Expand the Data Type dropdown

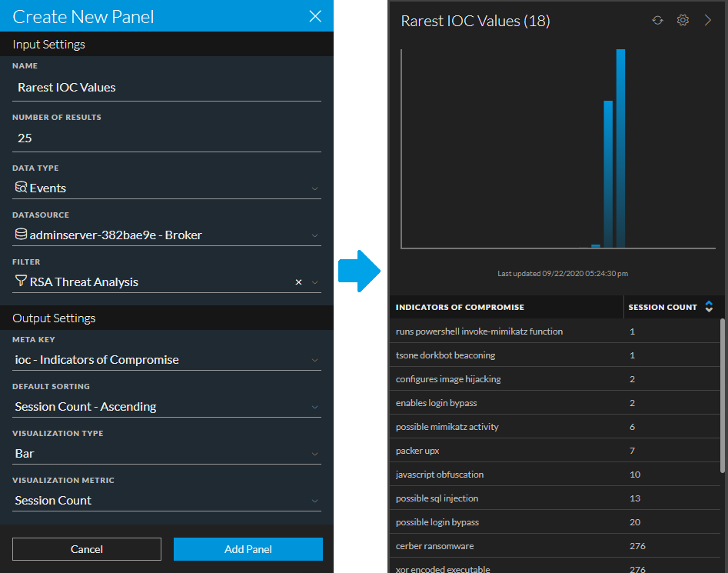tap(314, 188)
